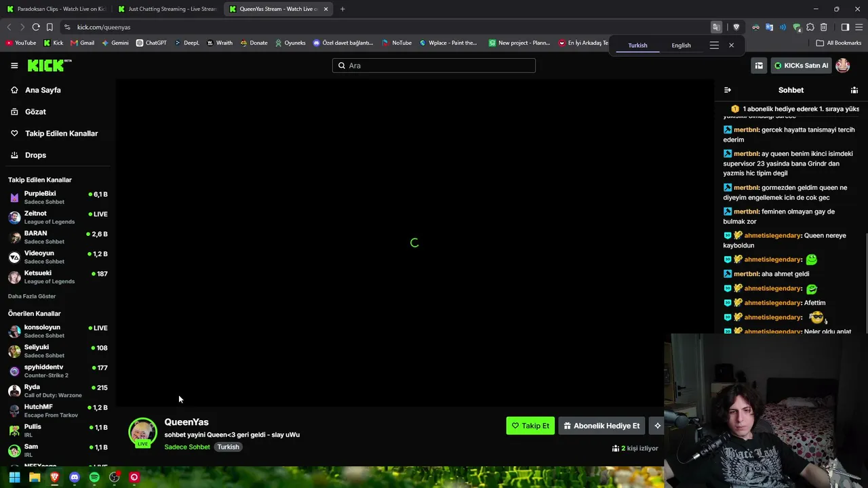Image resolution: width=868 pixels, height=488 pixels.
Task: Open the chat users list icon
Action: pyautogui.click(x=854, y=90)
